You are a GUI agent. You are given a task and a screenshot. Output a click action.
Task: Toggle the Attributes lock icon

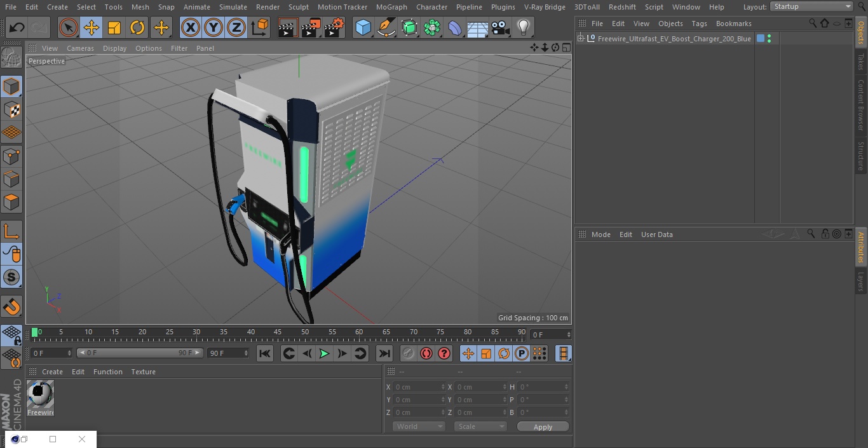tap(825, 234)
